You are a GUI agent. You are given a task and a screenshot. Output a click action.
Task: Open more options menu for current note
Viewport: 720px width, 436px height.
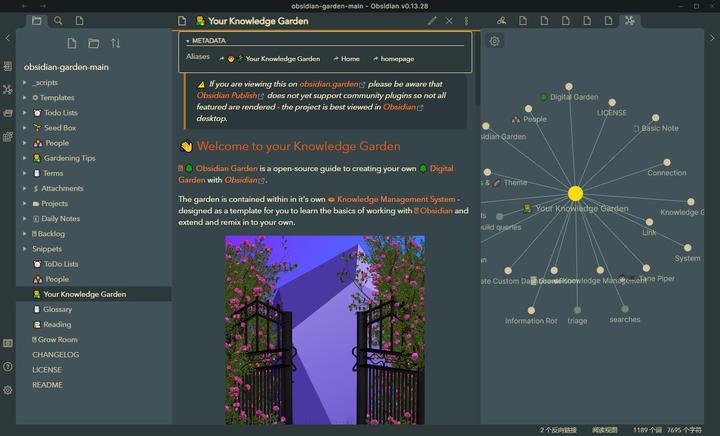[x=465, y=20]
